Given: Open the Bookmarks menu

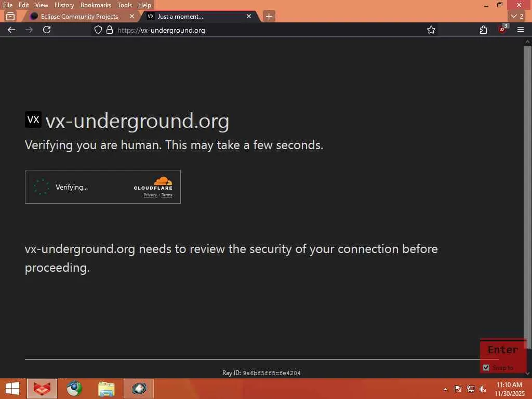Looking at the screenshot, I should pos(96,5).
